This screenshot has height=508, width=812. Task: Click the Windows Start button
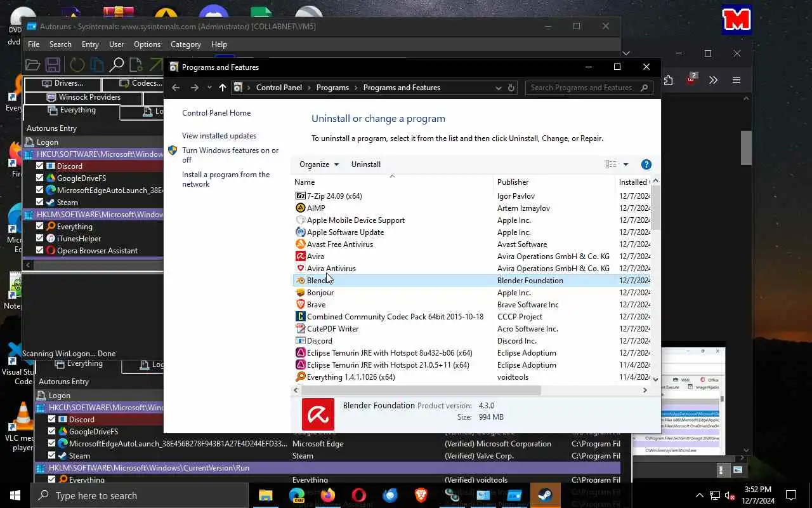point(15,495)
